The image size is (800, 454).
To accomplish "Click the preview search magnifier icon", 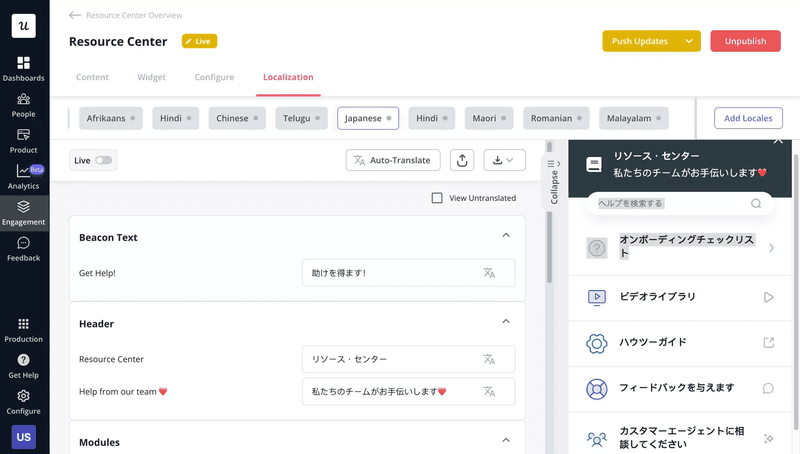I will (756, 204).
